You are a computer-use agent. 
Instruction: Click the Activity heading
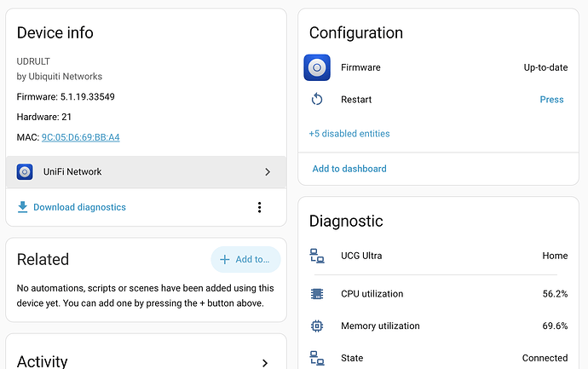coord(42,361)
